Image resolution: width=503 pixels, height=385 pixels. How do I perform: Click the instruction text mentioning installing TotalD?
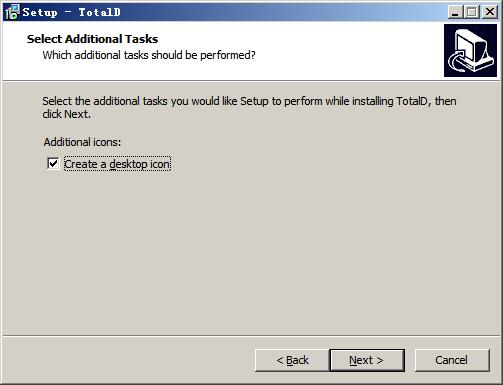click(249, 107)
